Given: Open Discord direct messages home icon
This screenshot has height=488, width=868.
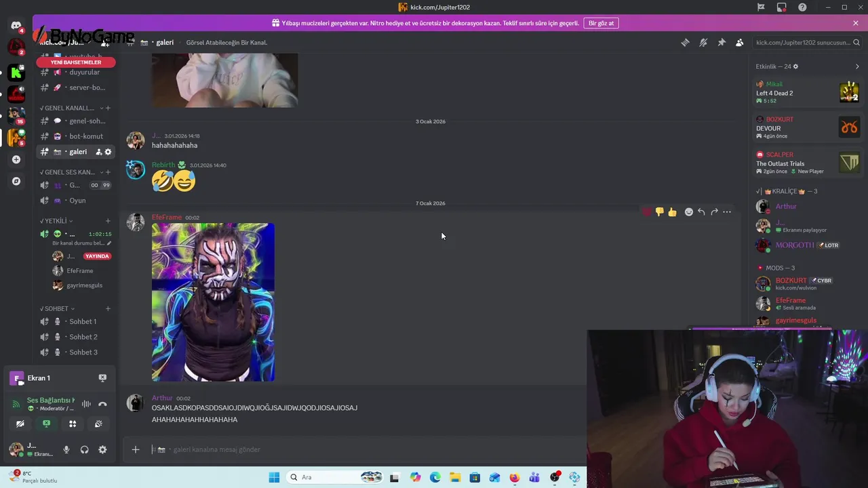Looking at the screenshot, I should 16,26.
